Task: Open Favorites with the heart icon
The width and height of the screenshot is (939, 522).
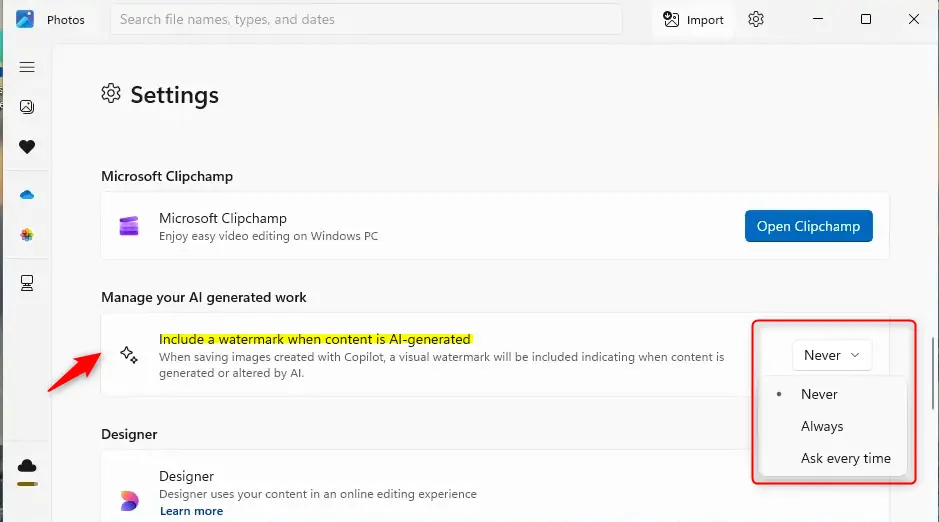Action: pyautogui.click(x=27, y=147)
